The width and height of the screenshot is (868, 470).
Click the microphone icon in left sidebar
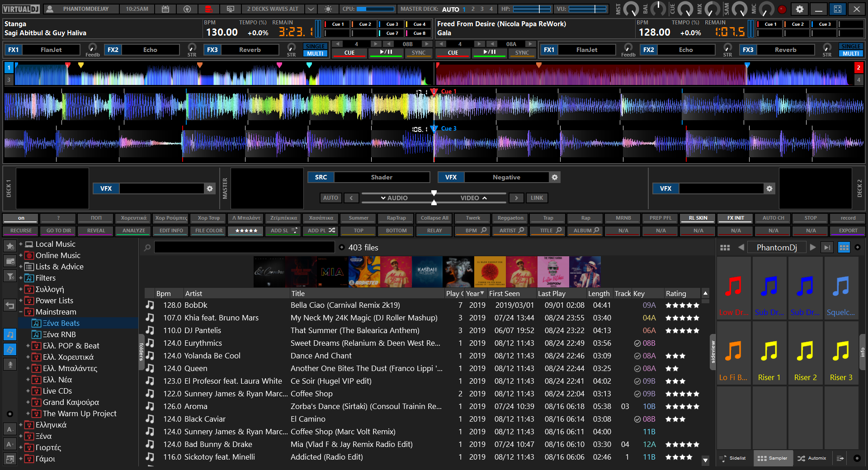[x=10, y=364]
